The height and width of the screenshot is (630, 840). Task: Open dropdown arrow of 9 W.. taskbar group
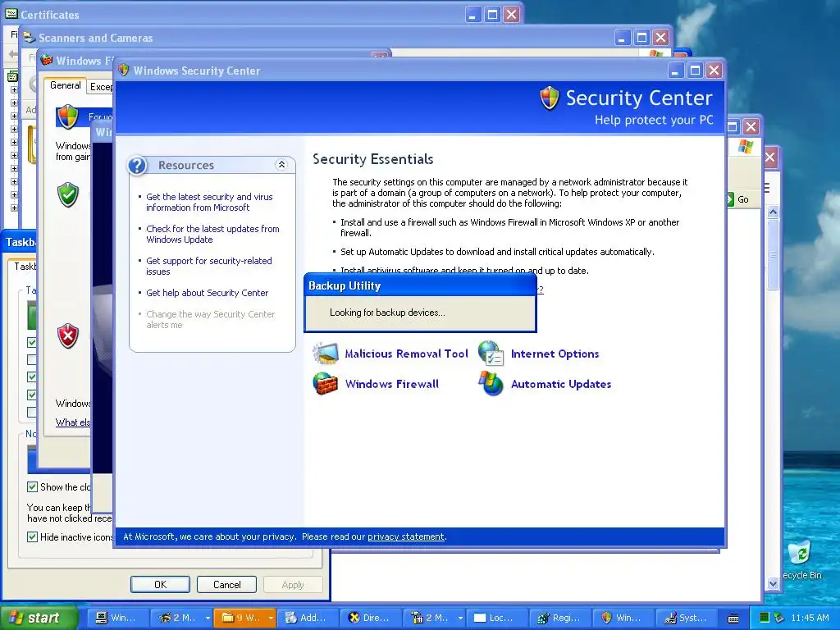pyautogui.click(x=271, y=619)
